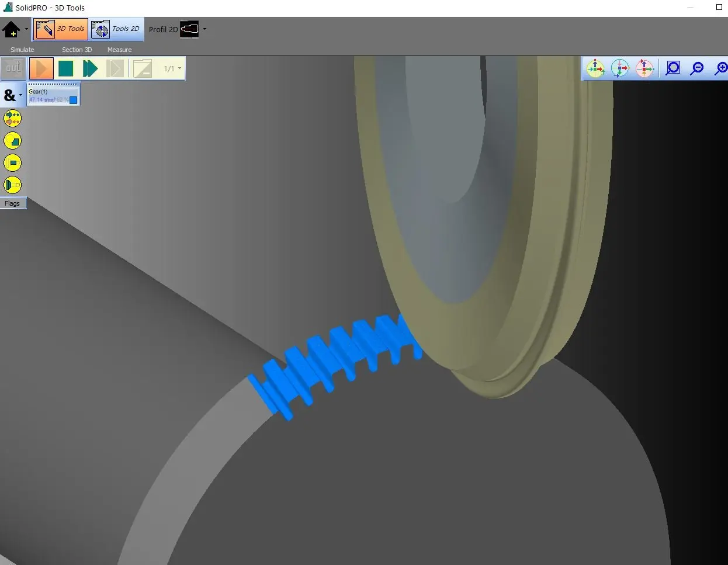The width and height of the screenshot is (728, 565).
Task: Click the zoom-to-fit magnifier icon
Action: (x=673, y=68)
